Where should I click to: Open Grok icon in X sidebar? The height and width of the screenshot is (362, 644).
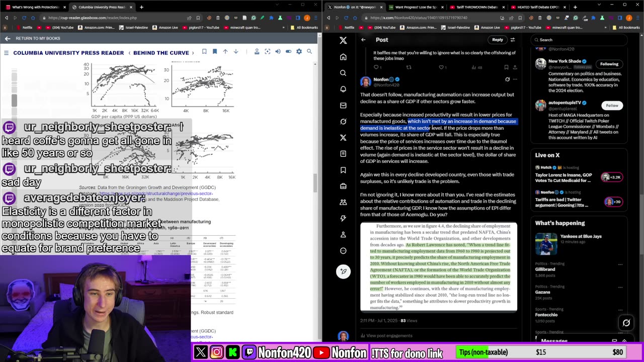[x=343, y=121]
